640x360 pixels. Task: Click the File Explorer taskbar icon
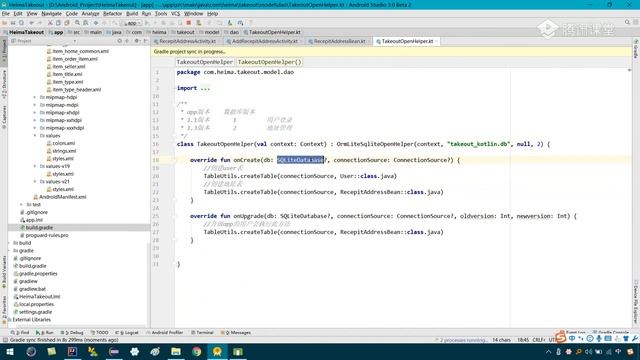coord(176,351)
